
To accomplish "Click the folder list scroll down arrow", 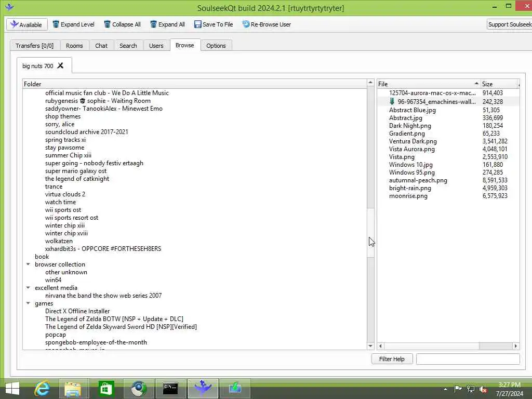I will point(370,346).
